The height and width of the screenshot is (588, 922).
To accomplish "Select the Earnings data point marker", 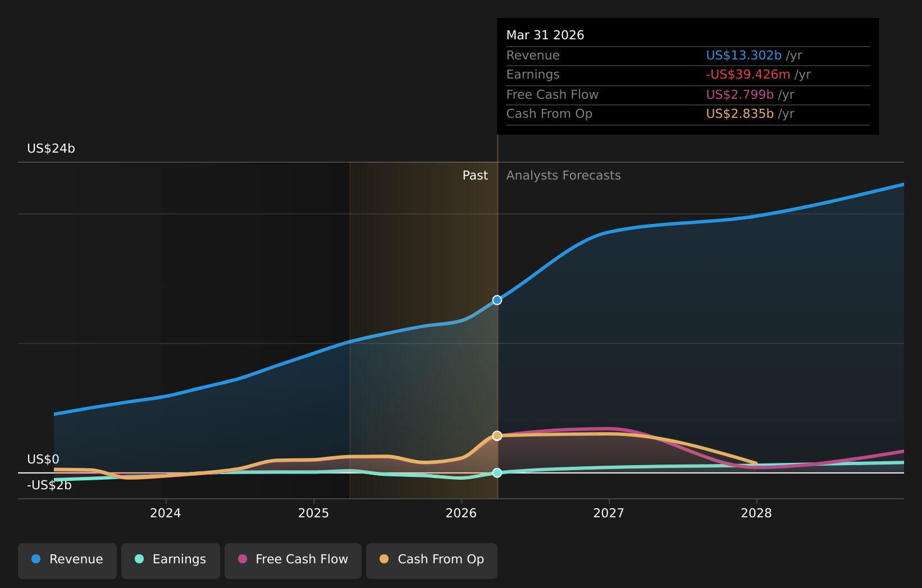I will [x=497, y=473].
